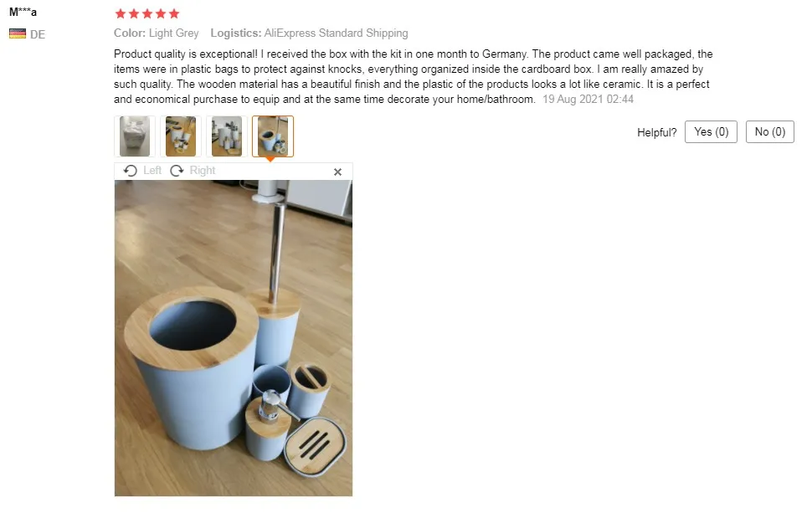The image size is (812, 513).
Task: Click the first red rating star
Action: pos(121,13)
